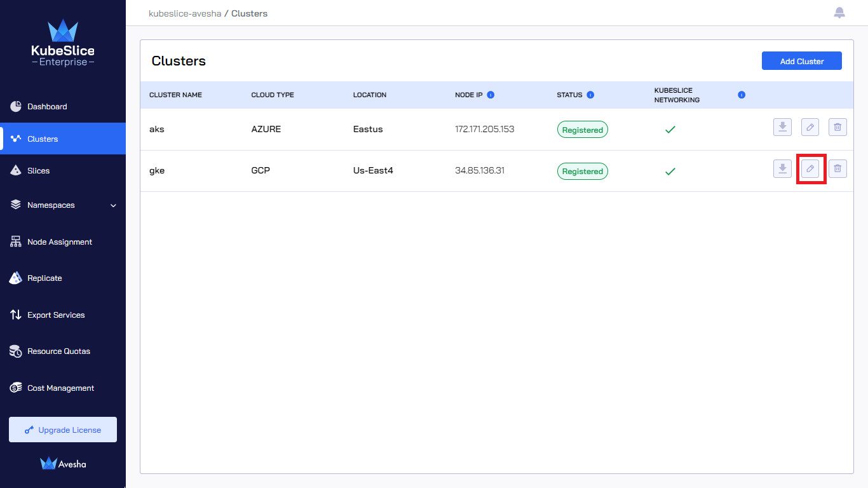Click aks KubeSlice Networking checkmark

[x=670, y=130]
